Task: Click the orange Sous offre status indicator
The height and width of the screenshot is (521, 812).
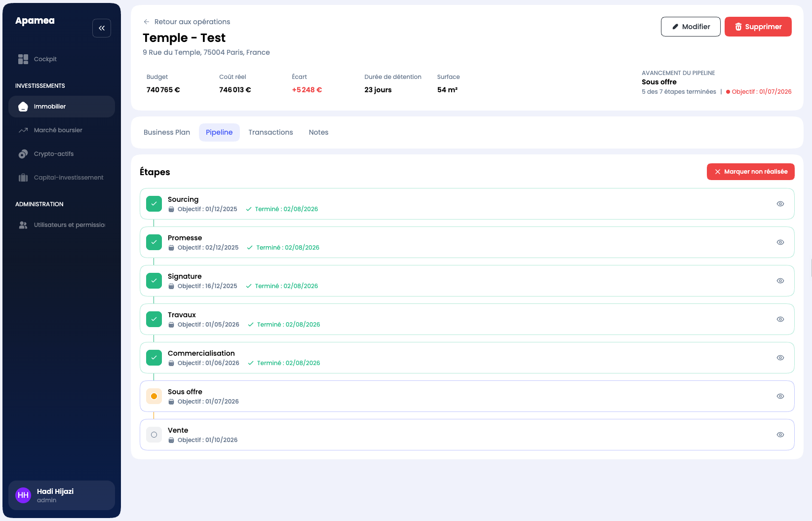Action: click(154, 396)
